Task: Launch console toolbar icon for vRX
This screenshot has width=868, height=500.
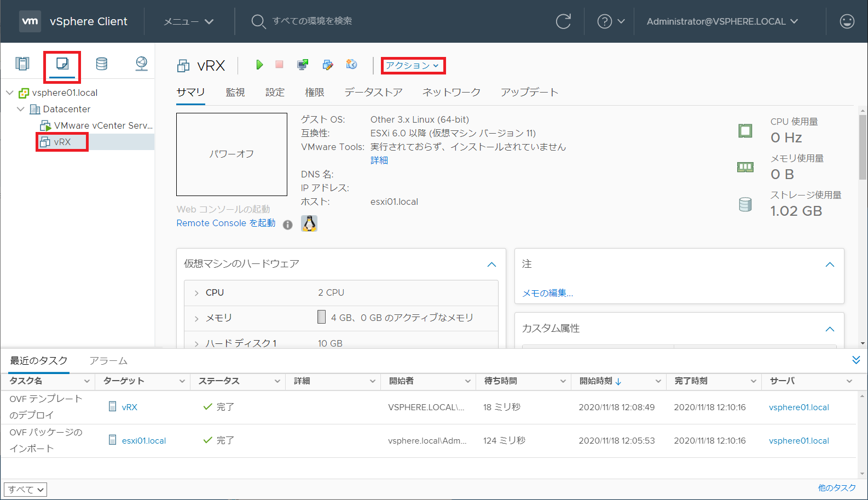Action: pyautogui.click(x=302, y=65)
